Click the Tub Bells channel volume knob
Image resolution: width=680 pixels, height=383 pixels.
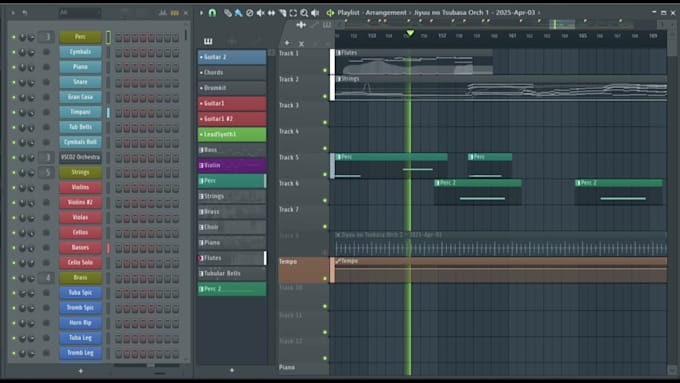[31, 128]
